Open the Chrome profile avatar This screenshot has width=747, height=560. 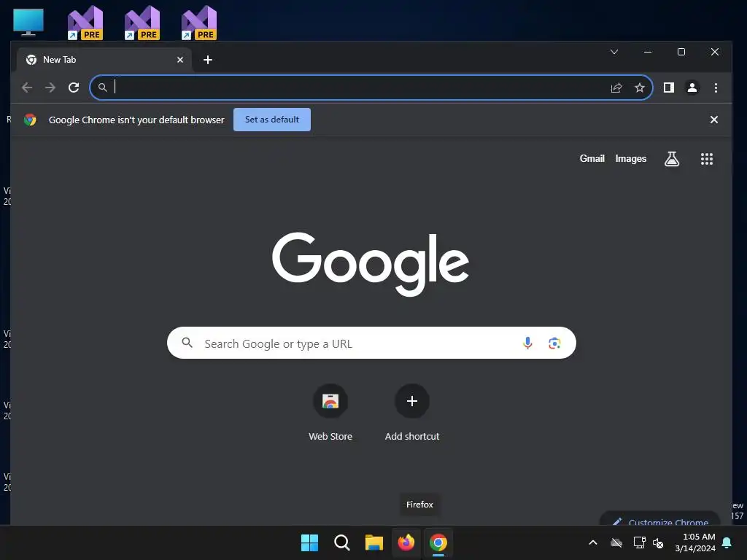692,87
